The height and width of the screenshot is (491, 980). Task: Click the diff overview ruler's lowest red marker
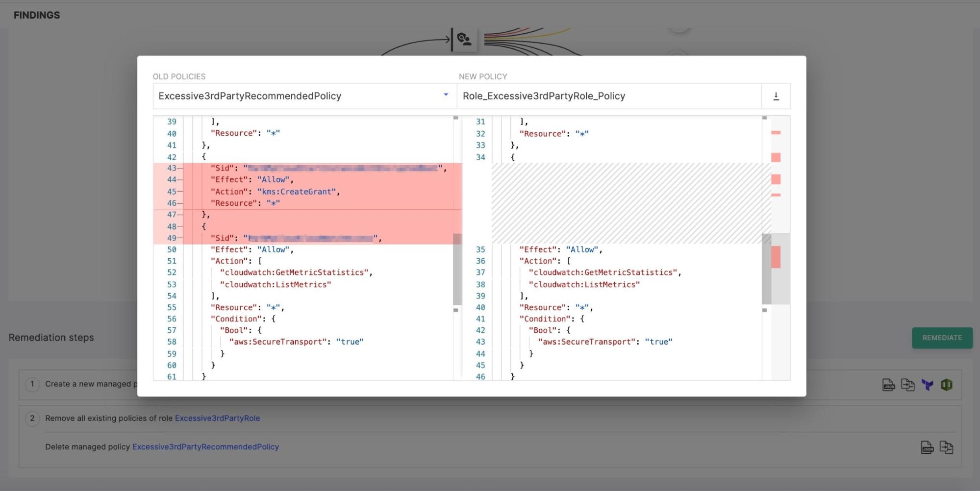(x=776, y=257)
